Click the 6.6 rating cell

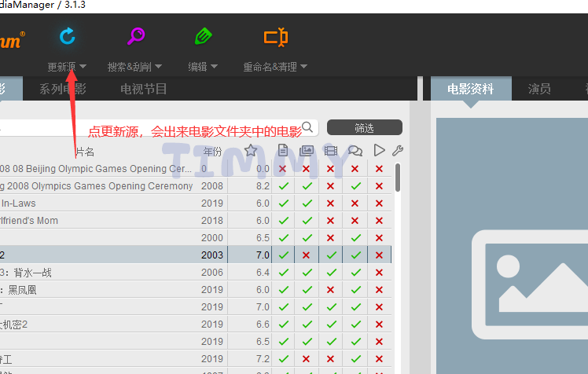[263, 324]
